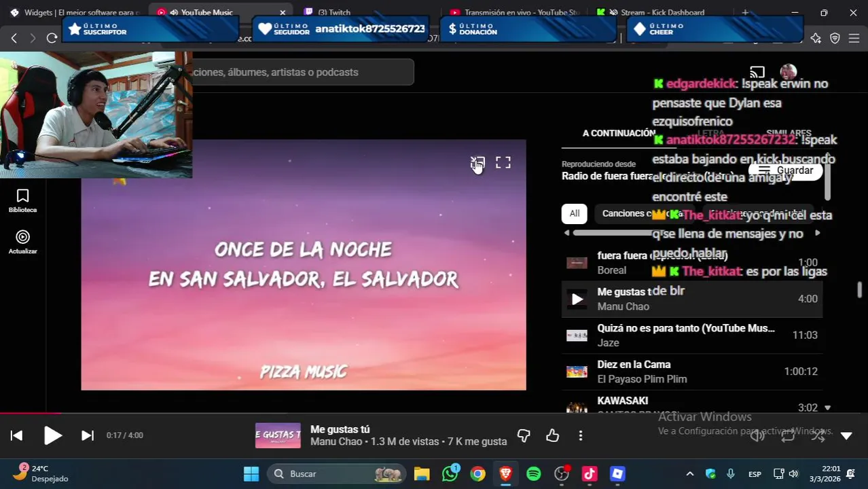Open the Biblioteca sidebar icon
The image size is (868, 489).
tap(22, 201)
